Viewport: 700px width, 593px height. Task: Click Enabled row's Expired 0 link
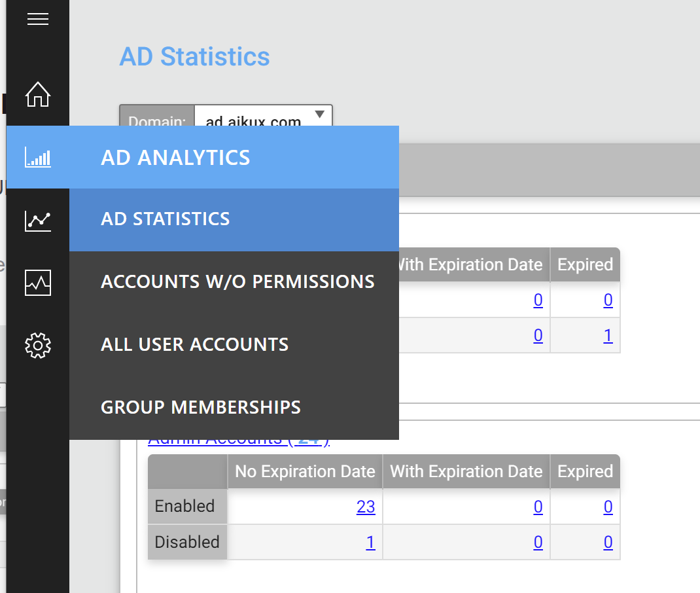pyautogui.click(x=608, y=507)
